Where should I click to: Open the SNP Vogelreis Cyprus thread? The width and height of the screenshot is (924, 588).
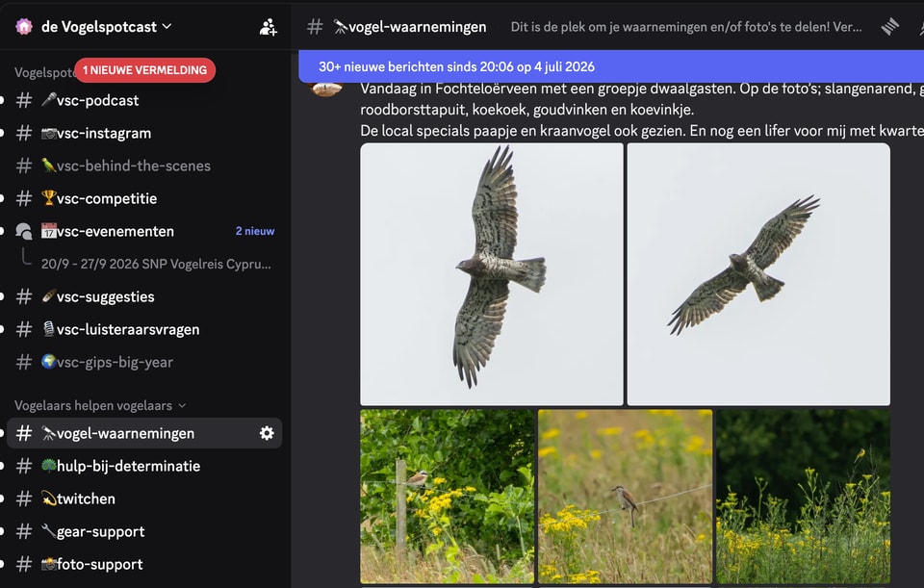pos(156,264)
